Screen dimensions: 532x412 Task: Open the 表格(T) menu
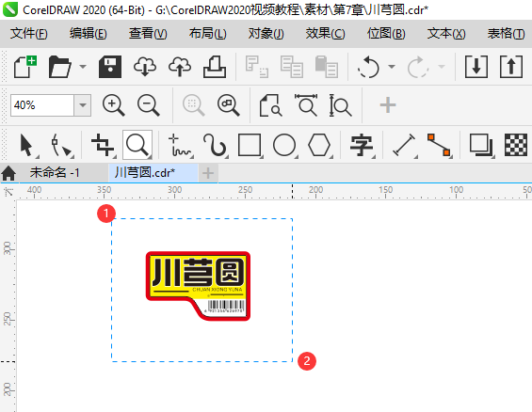pyautogui.click(x=506, y=34)
